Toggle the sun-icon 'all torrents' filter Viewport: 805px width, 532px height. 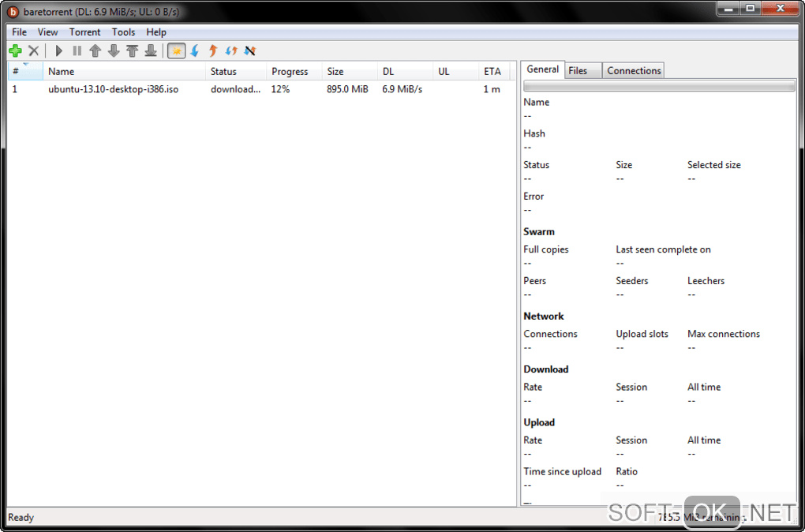coord(177,51)
